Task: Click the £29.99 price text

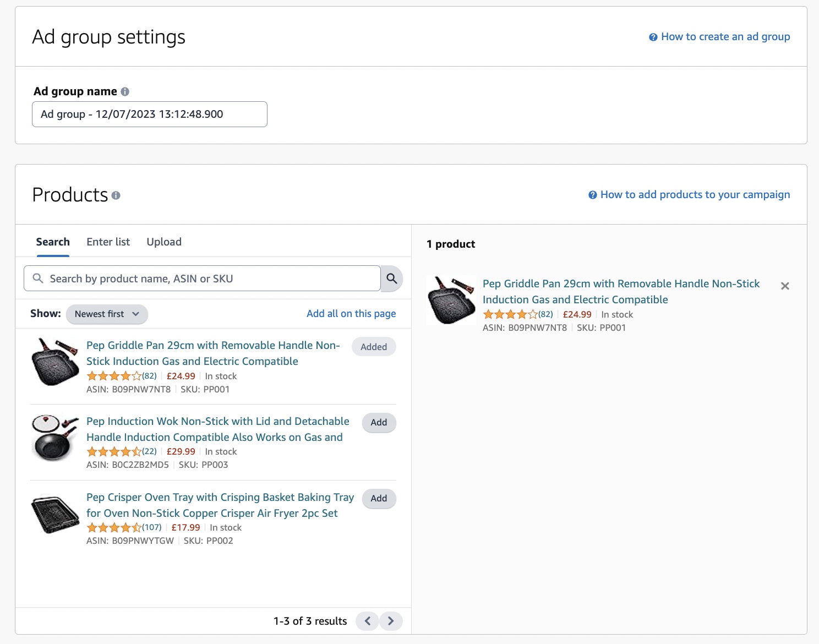Action: point(181,451)
